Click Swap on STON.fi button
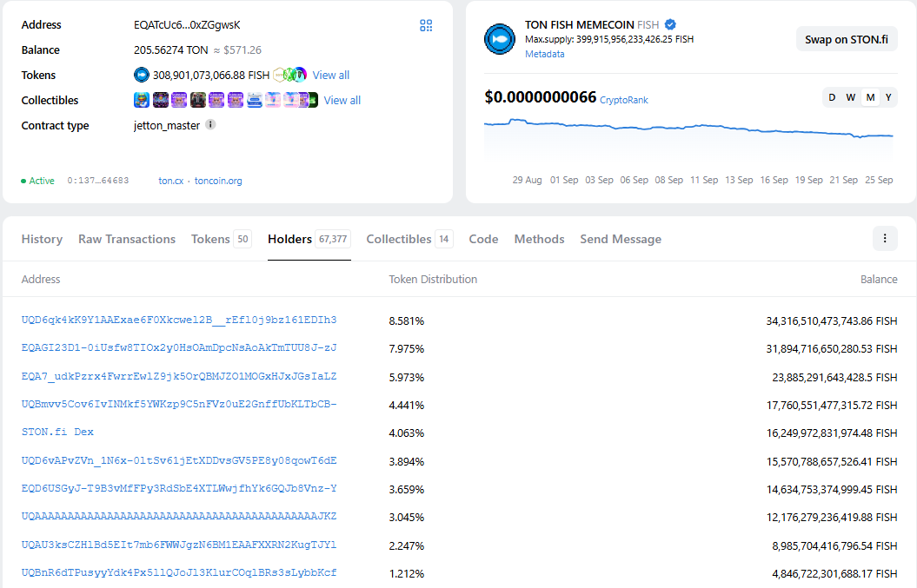 pyautogui.click(x=847, y=39)
